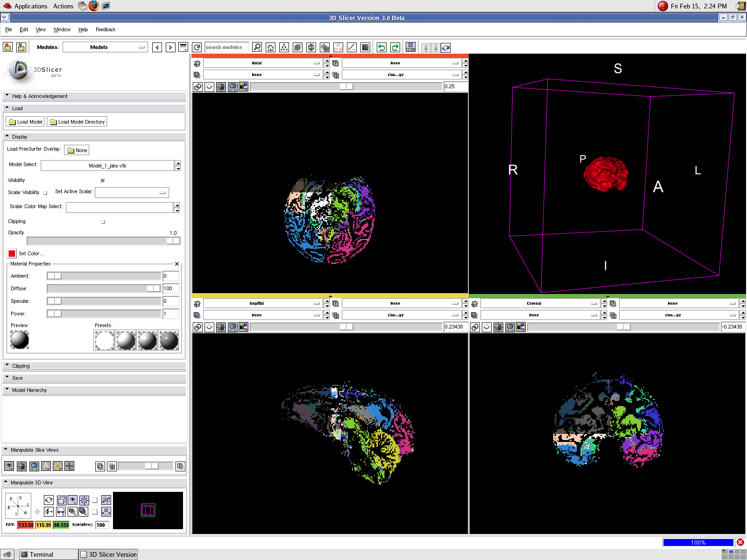Click the link slice controls icon in Axial viewer
The image size is (747, 560).
pos(198,87)
